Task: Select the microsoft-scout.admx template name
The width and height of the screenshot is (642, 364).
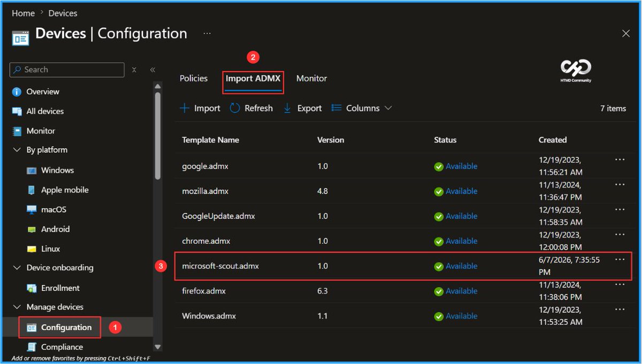Action: pyautogui.click(x=220, y=266)
